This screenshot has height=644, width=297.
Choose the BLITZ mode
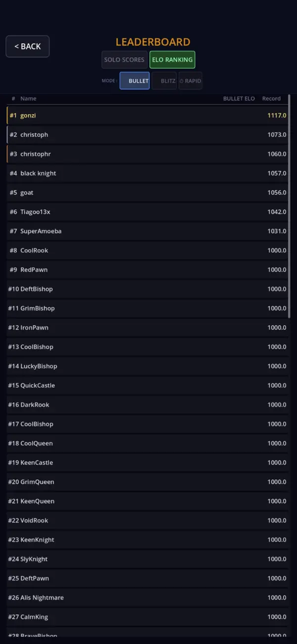coord(164,81)
